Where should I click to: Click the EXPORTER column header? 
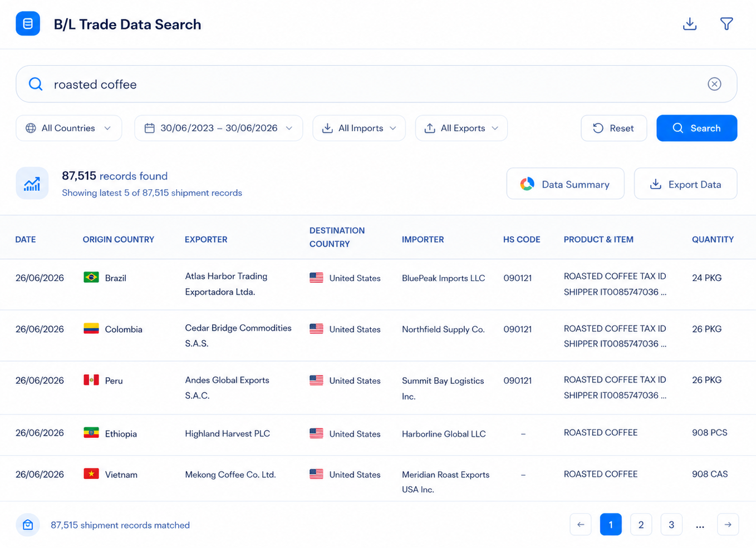point(206,239)
